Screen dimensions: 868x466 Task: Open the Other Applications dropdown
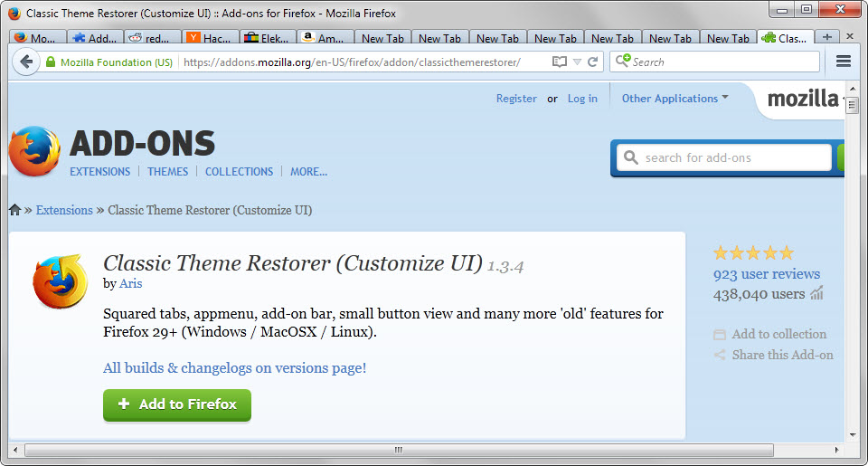[x=675, y=98]
